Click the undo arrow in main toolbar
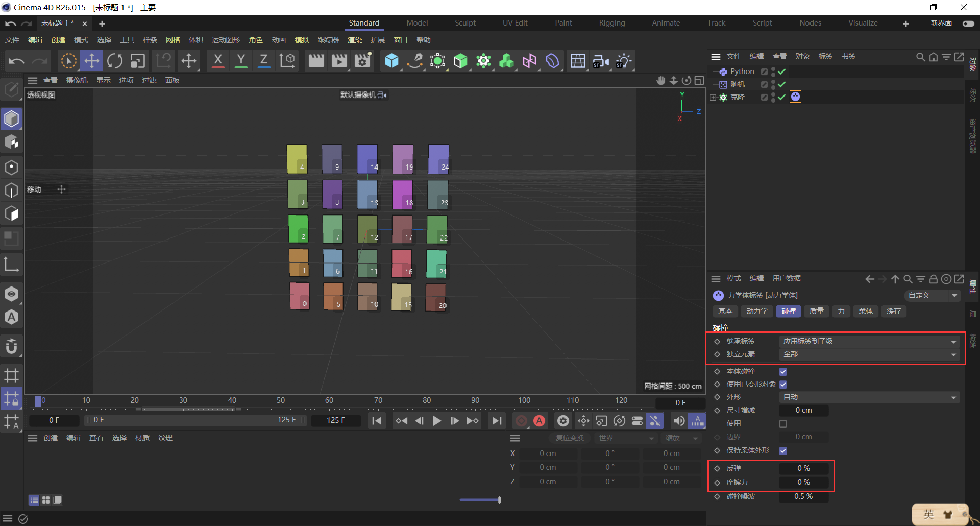The height and width of the screenshot is (526, 980). coord(16,61)
